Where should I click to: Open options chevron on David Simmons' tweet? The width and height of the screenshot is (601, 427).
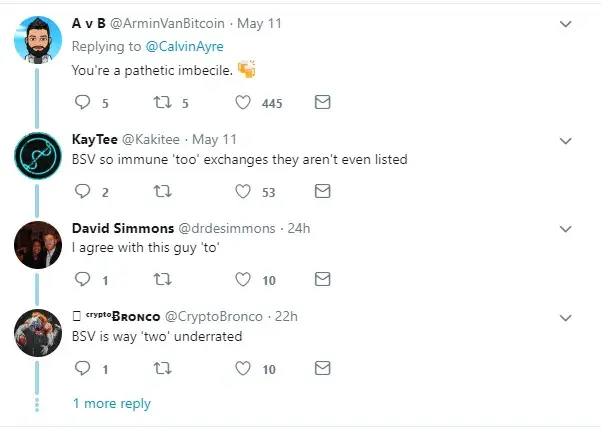565,229
